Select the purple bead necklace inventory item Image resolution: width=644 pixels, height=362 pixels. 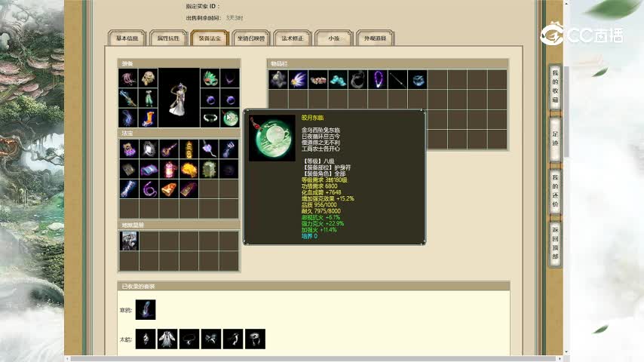tap(378, 79)
